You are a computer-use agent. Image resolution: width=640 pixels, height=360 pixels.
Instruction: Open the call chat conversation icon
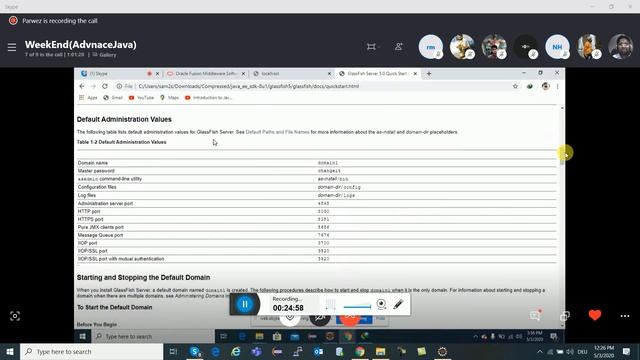[x=535, y=316]
